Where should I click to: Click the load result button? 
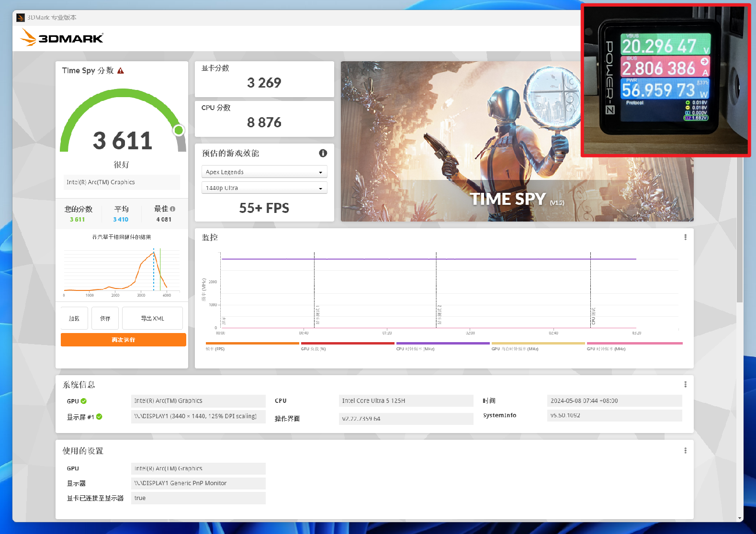(x=74, y=318)
